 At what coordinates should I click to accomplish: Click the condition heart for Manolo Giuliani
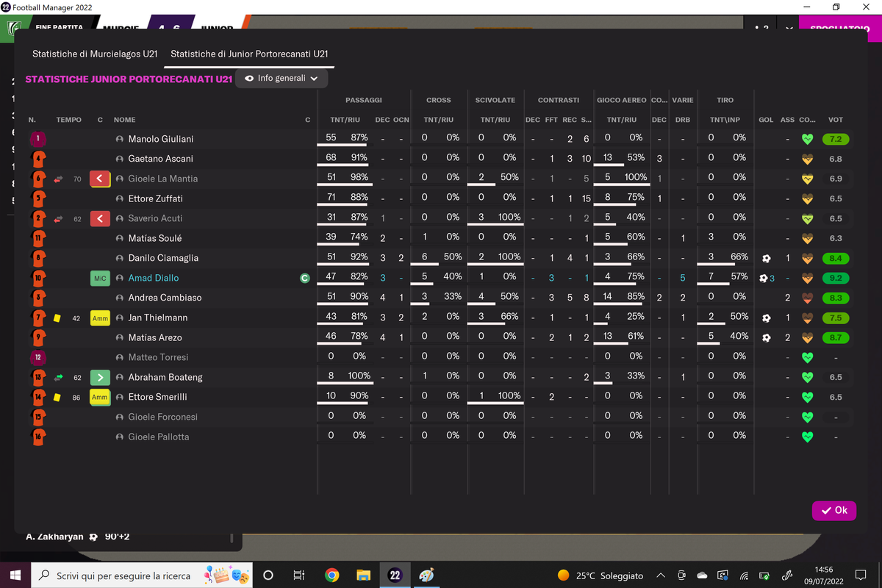click(807, 139)
